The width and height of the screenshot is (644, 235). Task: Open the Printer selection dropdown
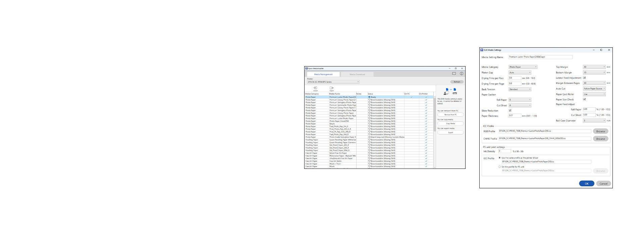(333, 82)
